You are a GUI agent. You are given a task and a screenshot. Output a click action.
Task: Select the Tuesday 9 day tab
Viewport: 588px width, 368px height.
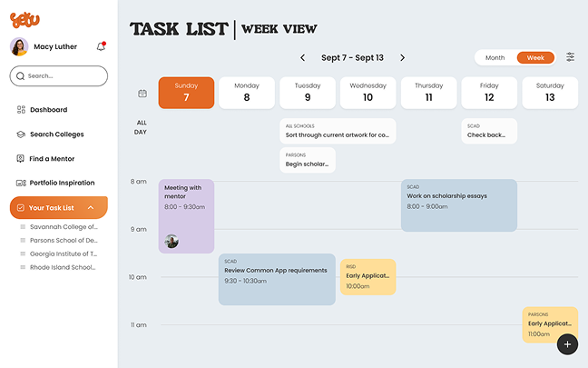[308, 93]
